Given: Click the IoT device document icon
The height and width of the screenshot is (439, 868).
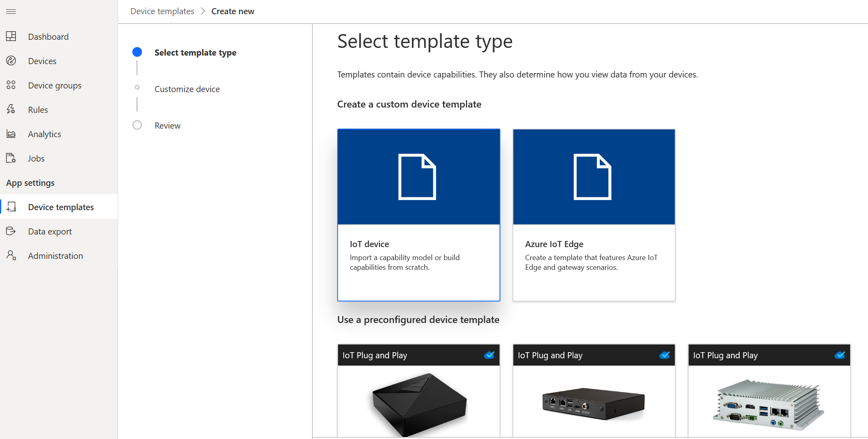Looking at the screenshot, I should (417, 177).
